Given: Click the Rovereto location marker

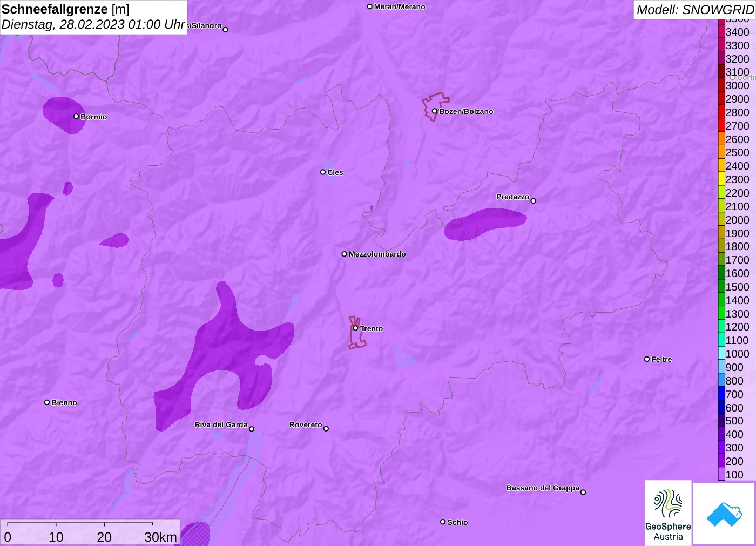Looking at the screenshot, I should [x=326, y=429].
